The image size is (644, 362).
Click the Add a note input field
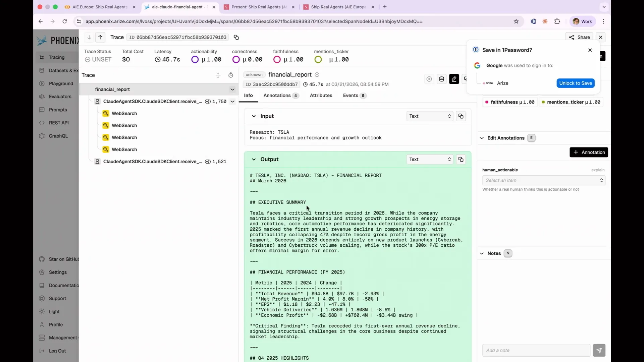point(536,350)
